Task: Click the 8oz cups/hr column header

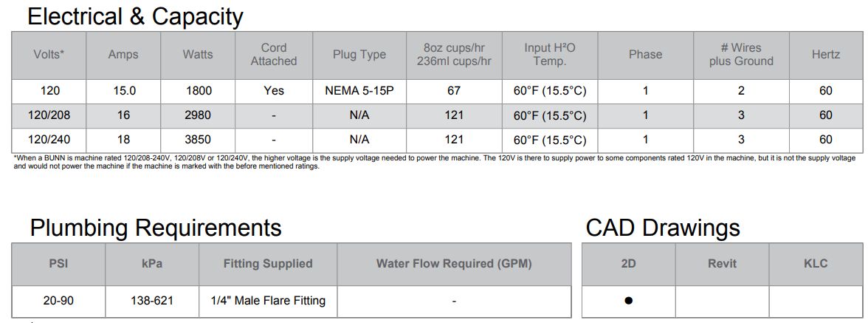Action: tap(454, 55)
